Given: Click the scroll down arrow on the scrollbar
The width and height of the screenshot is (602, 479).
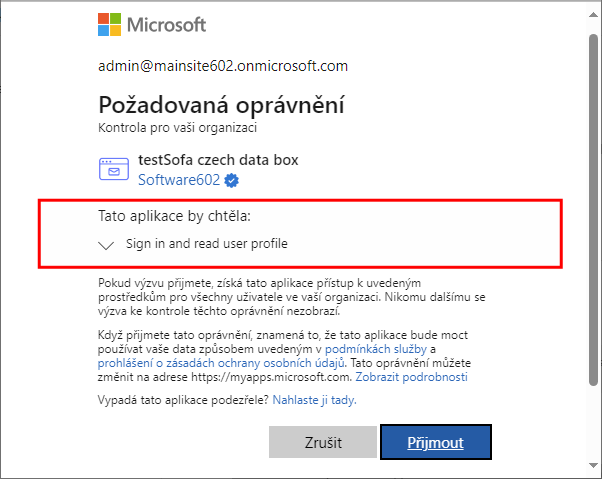Looking at the screenshot, I should coord(594,466).
